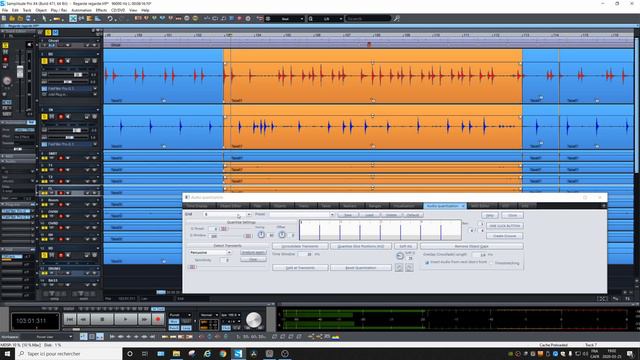
Task: Open the Preset dropdown in the quantization dialog
Action: point(332,214)
